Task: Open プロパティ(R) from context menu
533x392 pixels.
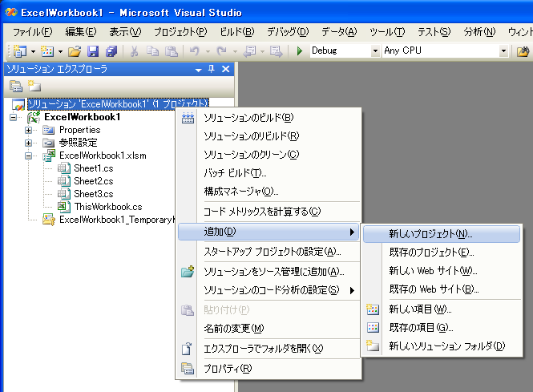Action: (269, 369)
